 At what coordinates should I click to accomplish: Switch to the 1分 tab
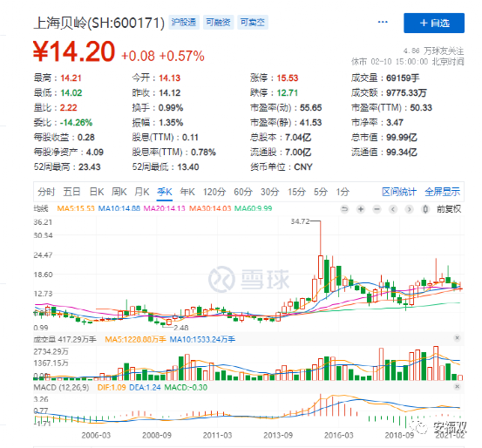tap(343, 192)
